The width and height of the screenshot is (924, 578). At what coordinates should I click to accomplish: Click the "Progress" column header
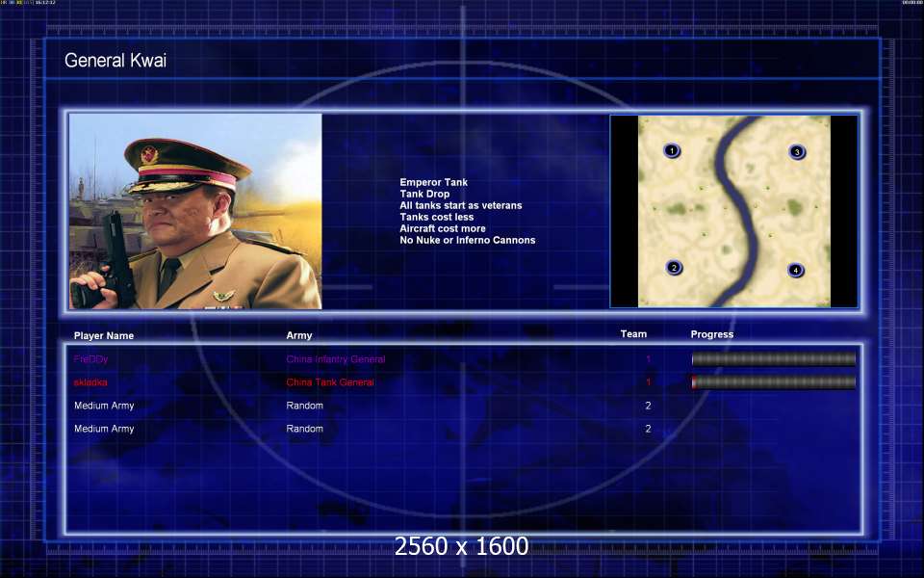[712, 334]
